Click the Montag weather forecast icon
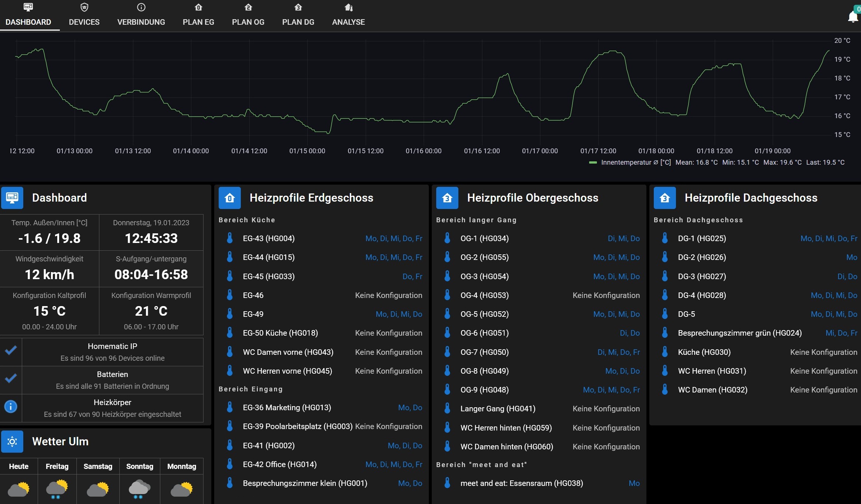The image size is (861, 504). (181, 489)
